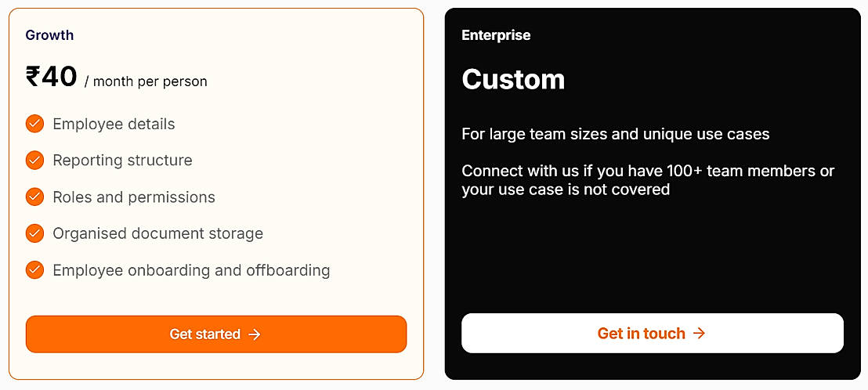Viewport: 868px width, 390px height.
Task: Click the Organised document storage feature text
Action: (x=157, y=233)
